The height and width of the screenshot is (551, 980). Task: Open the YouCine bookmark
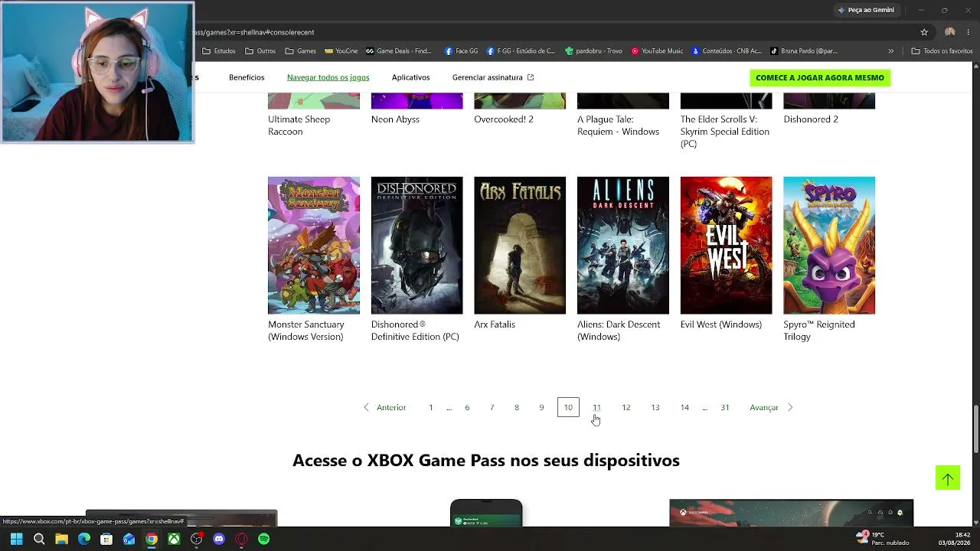point(341,51)
